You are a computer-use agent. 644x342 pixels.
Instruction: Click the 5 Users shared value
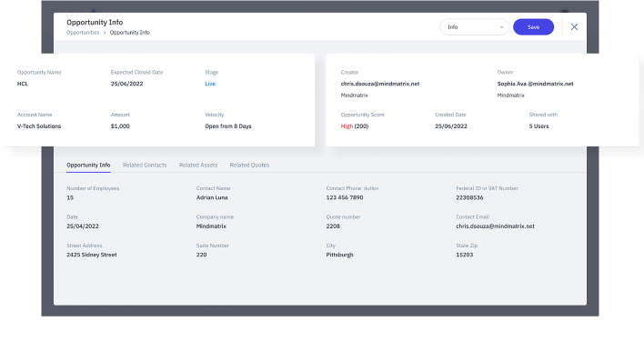(x=538, y=126)
